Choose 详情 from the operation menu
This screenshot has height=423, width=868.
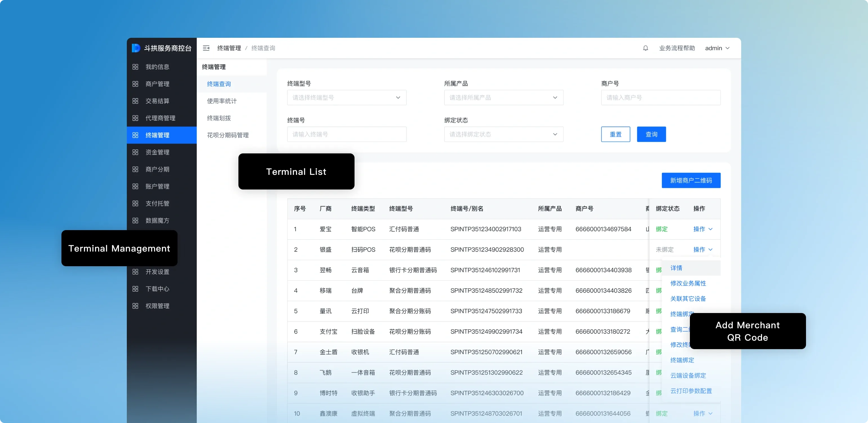point(676,268)
